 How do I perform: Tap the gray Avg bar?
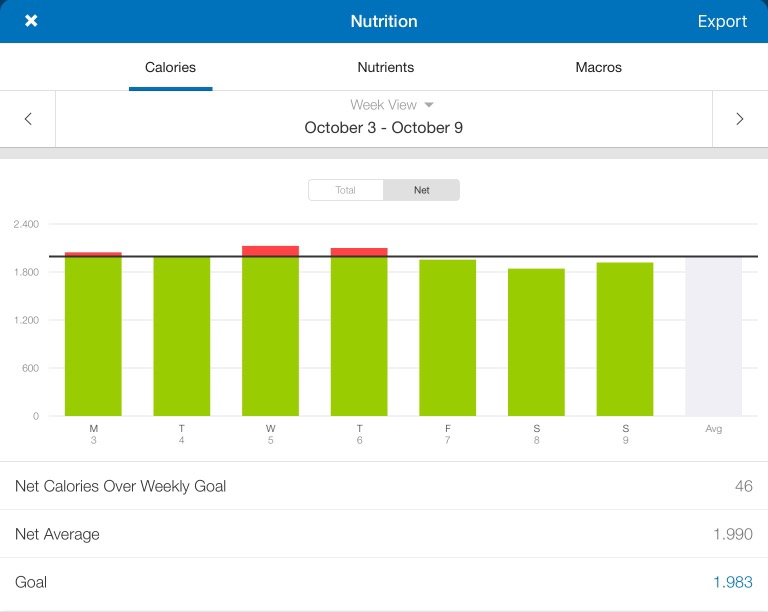tap(713, 336)
